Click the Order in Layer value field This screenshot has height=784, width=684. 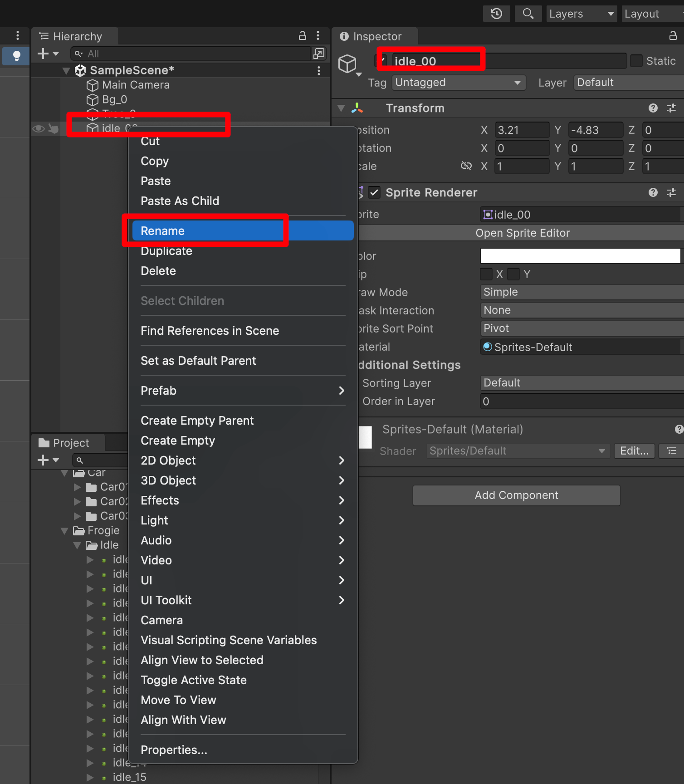[x=582, y=401]
